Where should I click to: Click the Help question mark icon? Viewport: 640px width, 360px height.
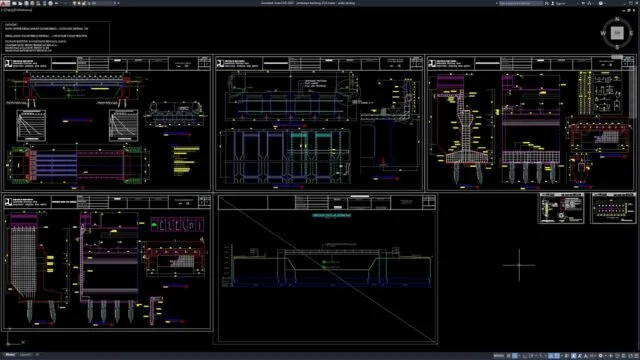tap(600, 3)
